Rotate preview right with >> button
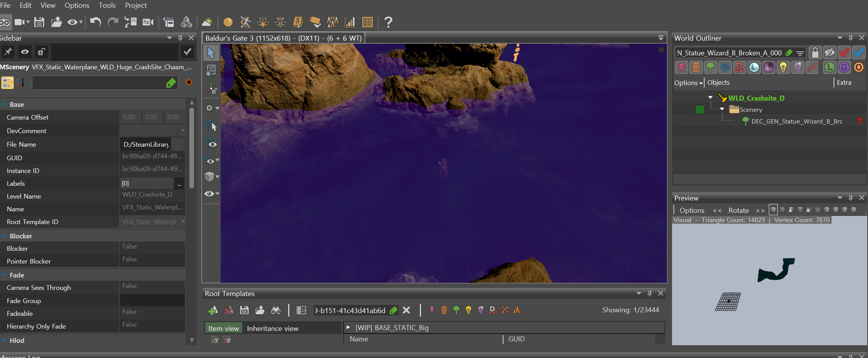Screen dimensions: 868x358 760,210
